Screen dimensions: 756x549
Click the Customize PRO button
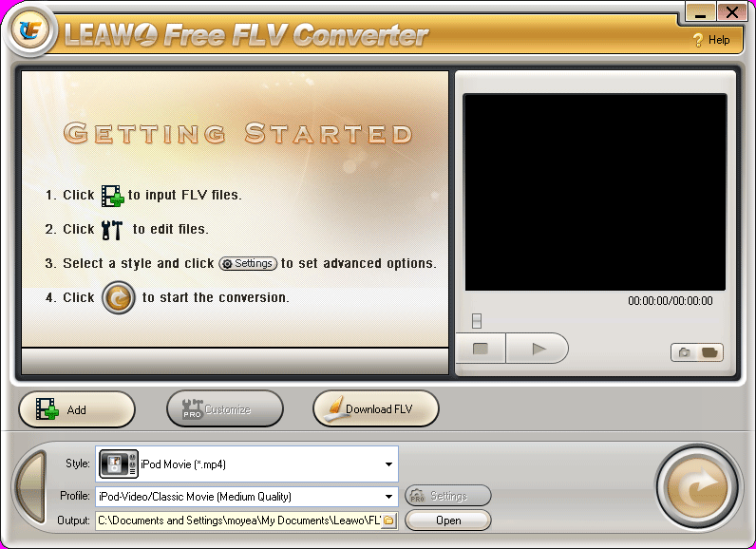[225, 409]
